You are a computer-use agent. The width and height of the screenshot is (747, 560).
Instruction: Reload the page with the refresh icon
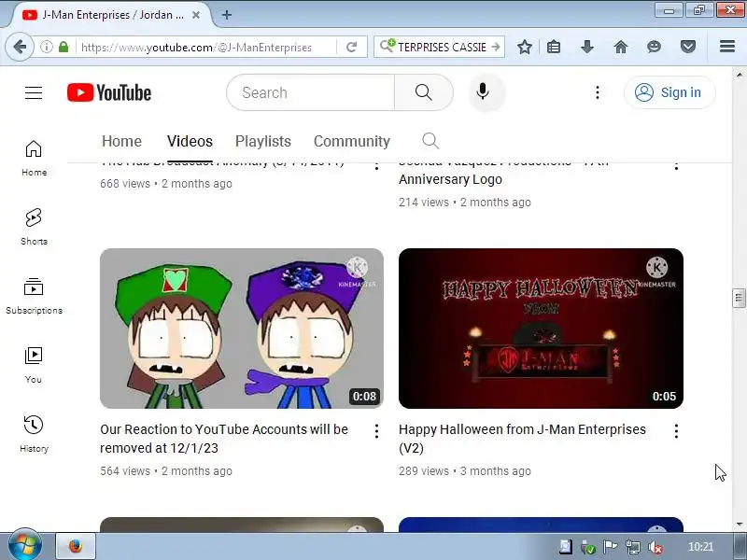click(352, 48)
